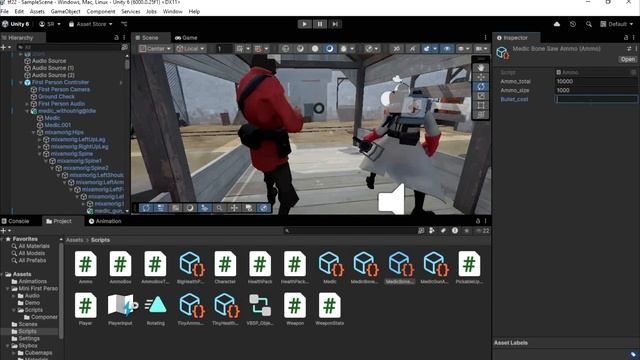This screenshot has width=640, height=360.
Task: Open the Center pivot mode dropdown
Action: click(155, 49)
